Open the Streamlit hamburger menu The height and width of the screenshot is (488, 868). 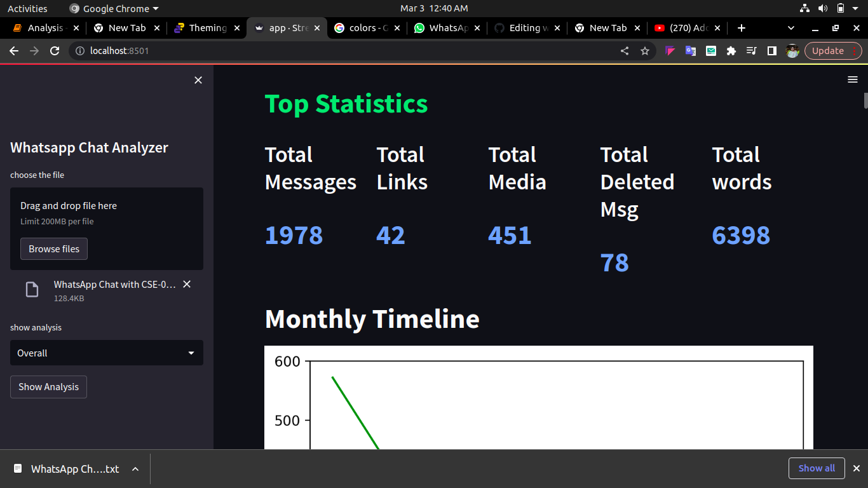(852, 79)
